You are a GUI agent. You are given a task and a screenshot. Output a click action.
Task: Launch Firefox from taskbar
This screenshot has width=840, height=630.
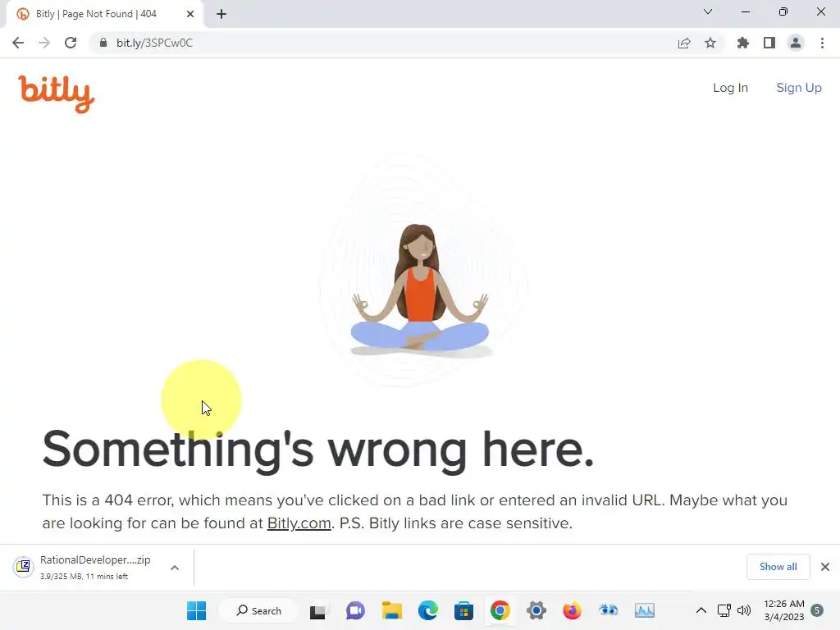point(572,610)
